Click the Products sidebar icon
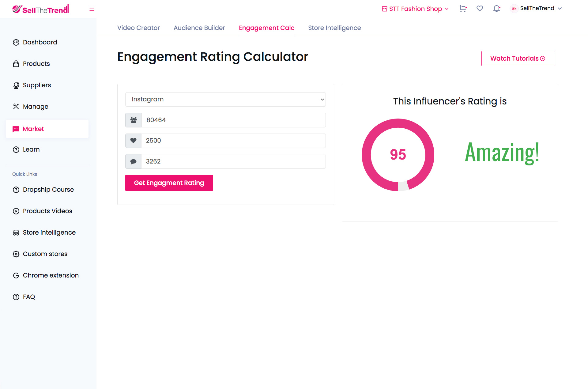Image resolution: width=588 pixels, height=389 pixels. coord(16,63)
